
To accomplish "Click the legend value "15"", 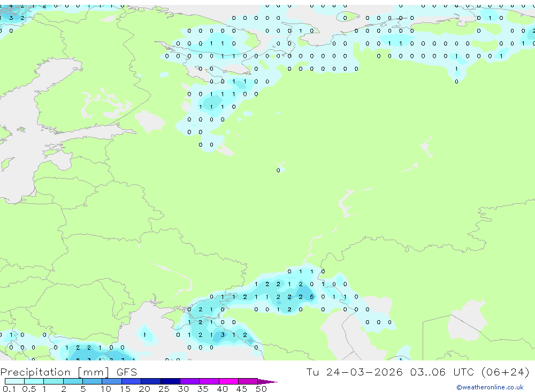I will [125, 389].
